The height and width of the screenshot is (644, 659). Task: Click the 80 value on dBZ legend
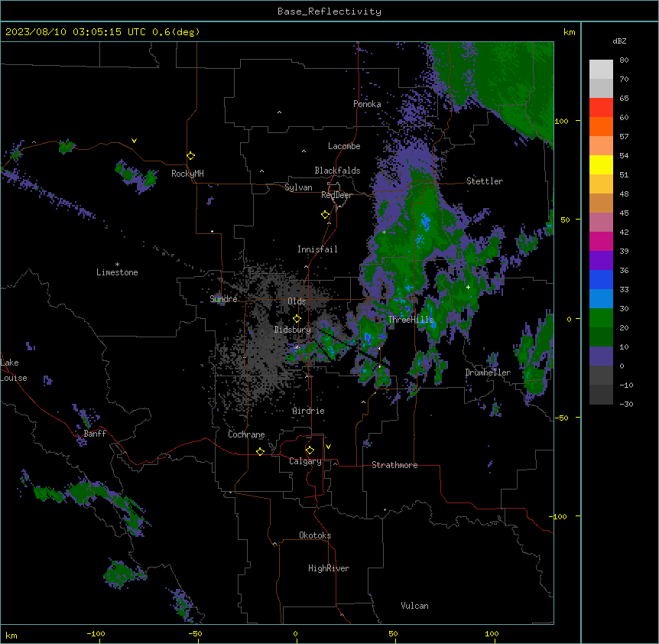coord(624,60)
